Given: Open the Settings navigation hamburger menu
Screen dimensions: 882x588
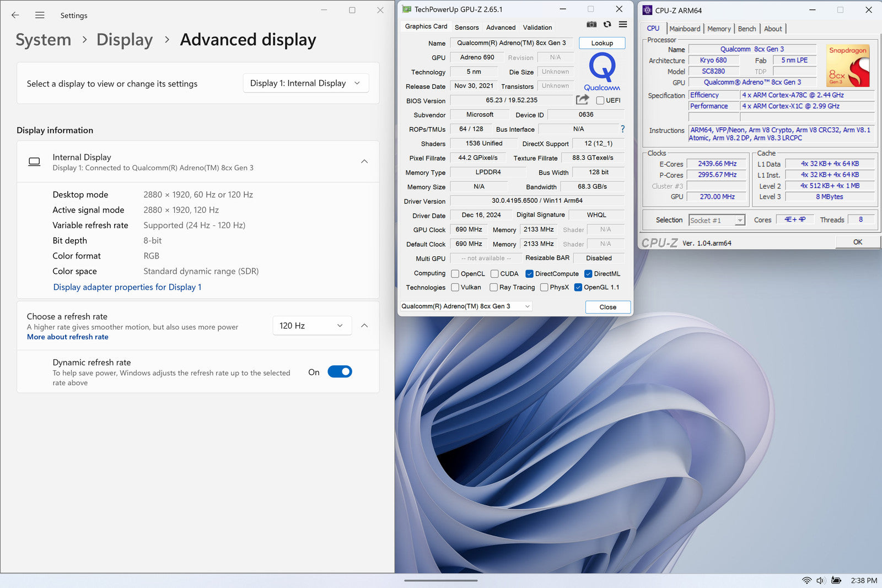Looking at the screenshot, I should click(40, 15).
